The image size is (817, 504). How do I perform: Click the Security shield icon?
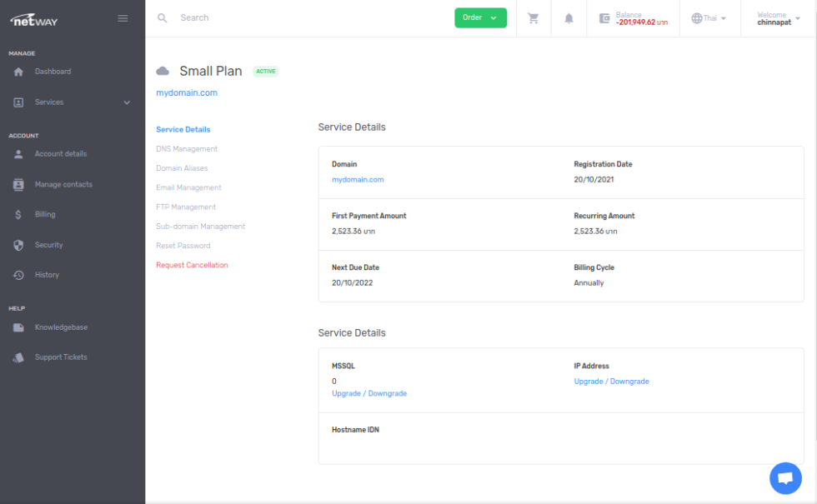point(18,245)
